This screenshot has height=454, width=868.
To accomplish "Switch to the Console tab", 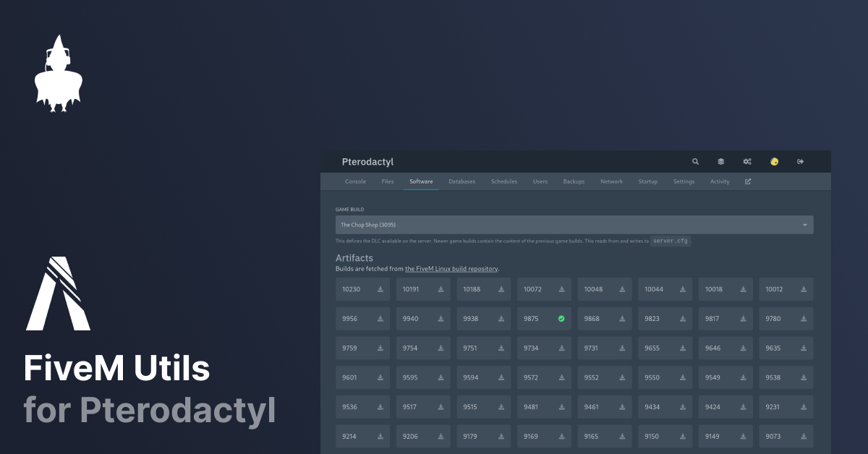I will [356, 181].
